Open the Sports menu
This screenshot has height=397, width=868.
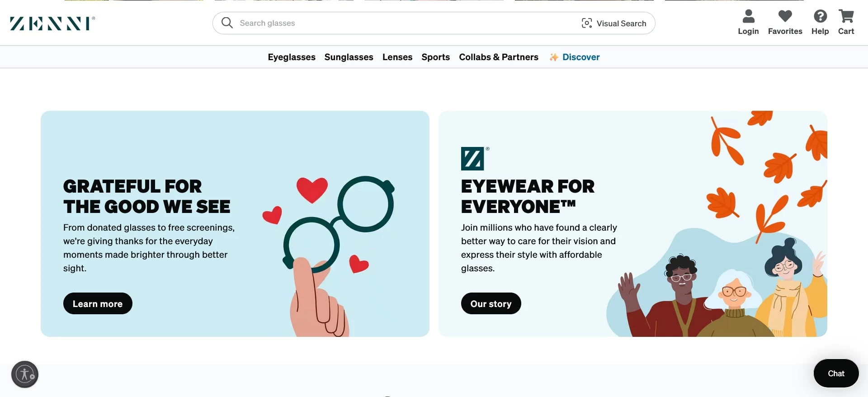(435, 57)
